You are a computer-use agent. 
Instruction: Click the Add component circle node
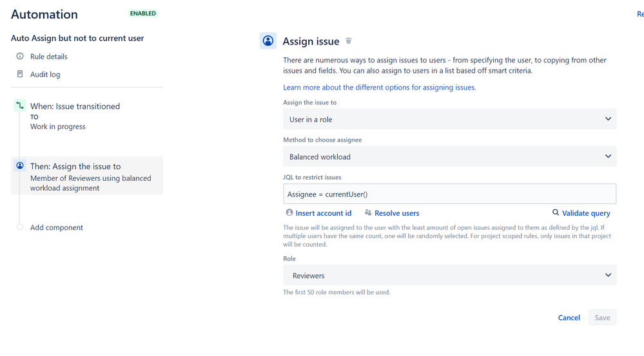point(20,227)
